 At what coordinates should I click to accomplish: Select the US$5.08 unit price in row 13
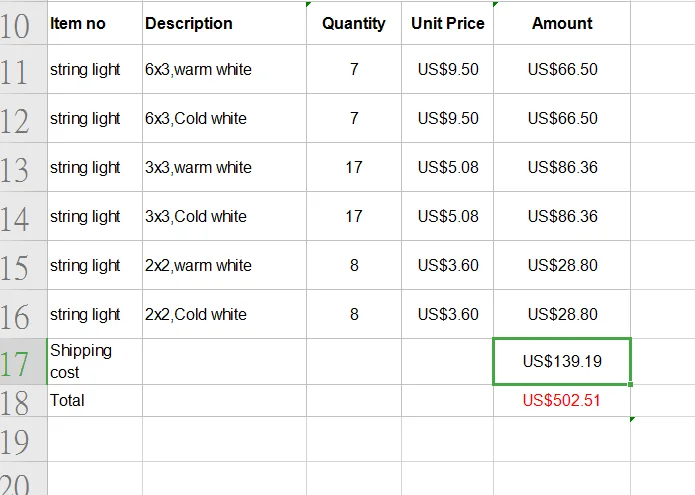click(448, 168)
